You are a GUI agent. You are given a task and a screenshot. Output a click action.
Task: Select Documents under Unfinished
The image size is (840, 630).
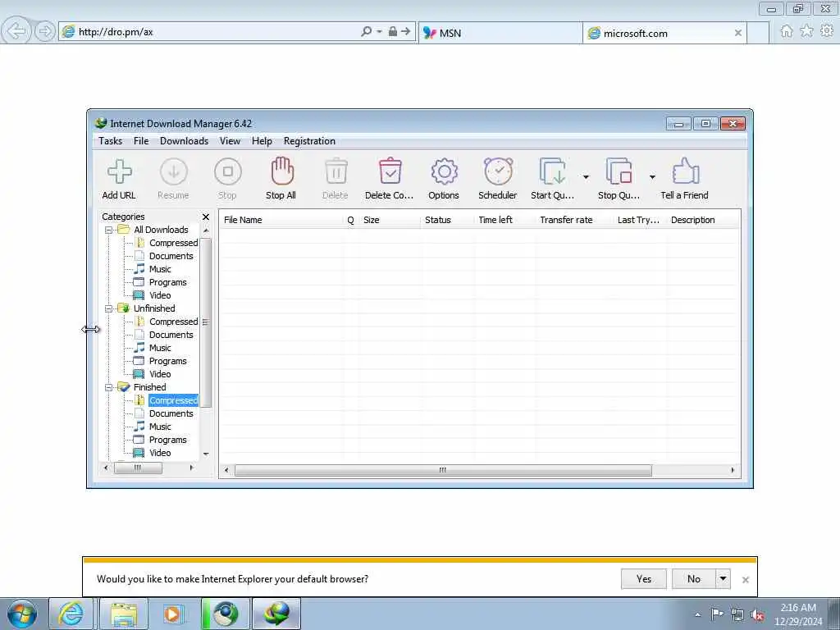tap(171, 335)
